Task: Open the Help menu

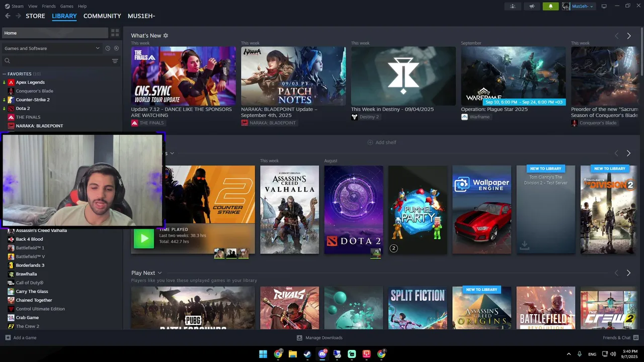Action: tap(82, 6)
